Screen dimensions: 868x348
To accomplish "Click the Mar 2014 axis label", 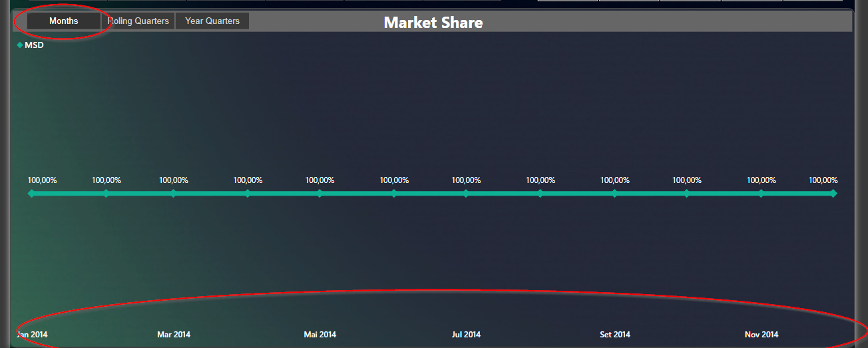I will 174,335.
